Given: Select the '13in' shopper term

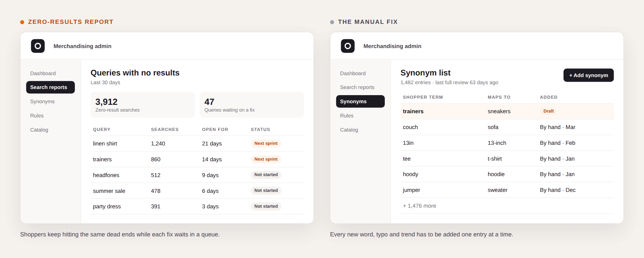Looking at the screenshot, I should (408, 143).
